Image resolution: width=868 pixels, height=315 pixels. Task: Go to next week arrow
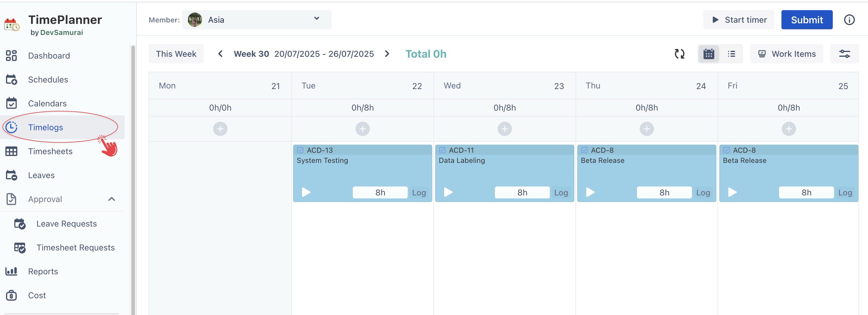[387, 54]
